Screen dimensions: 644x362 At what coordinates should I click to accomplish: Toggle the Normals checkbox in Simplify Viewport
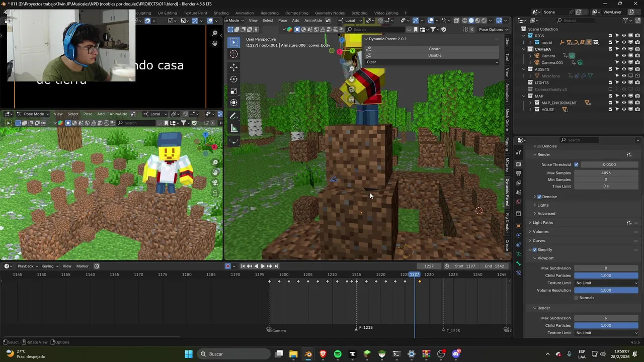(x=576, y=298)
